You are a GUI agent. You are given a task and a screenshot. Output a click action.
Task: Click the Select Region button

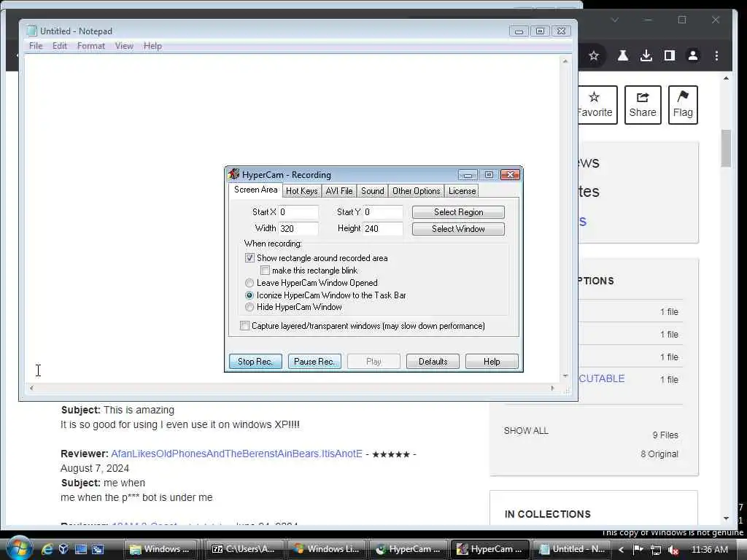coord(458,212)
